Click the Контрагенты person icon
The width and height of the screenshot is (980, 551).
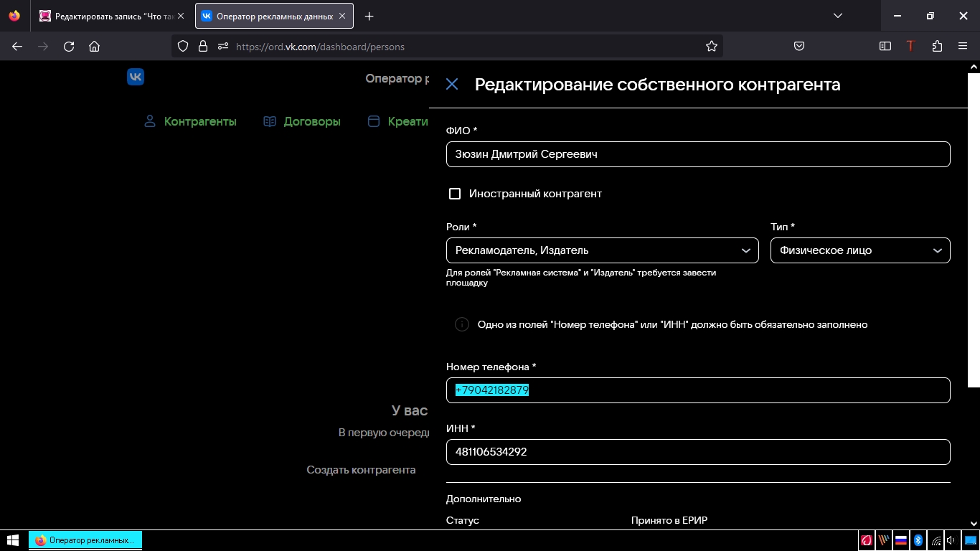click(x=150, y=121)
